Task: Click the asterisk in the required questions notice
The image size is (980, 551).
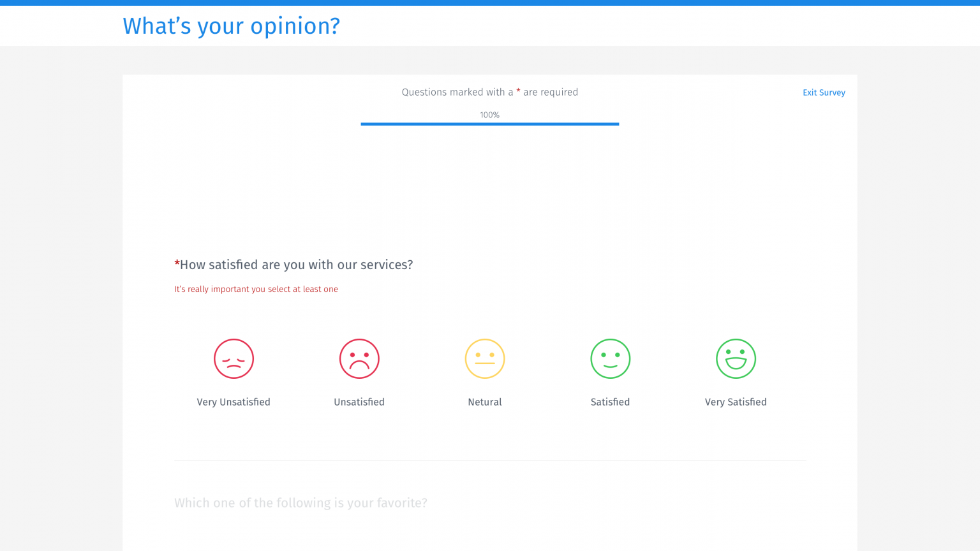Action: [x=518, y=91]
